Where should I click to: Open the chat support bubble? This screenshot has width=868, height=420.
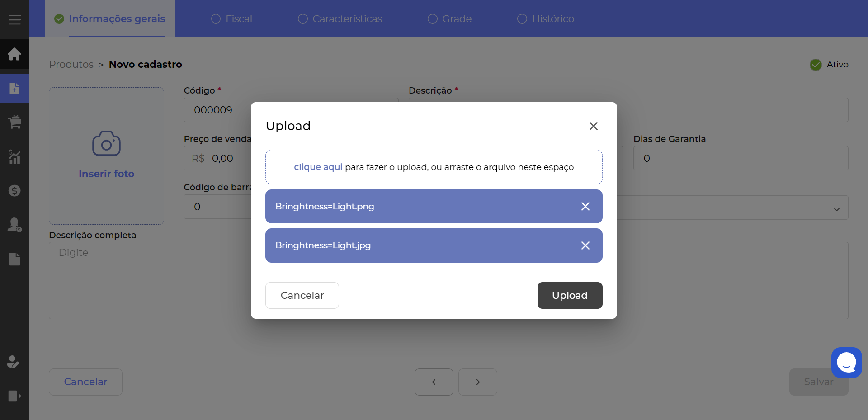click(846, 362)
